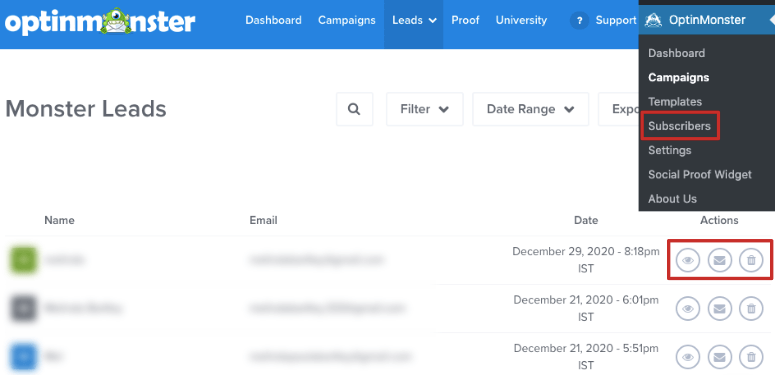Go to Campaigns in the top navigation
775x375 pixels.
[346, 21]
